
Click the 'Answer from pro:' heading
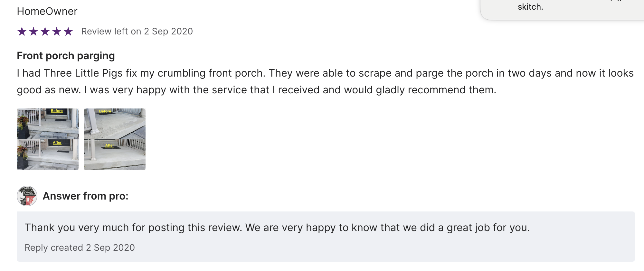pyautogui.click(x=85, y=196)
